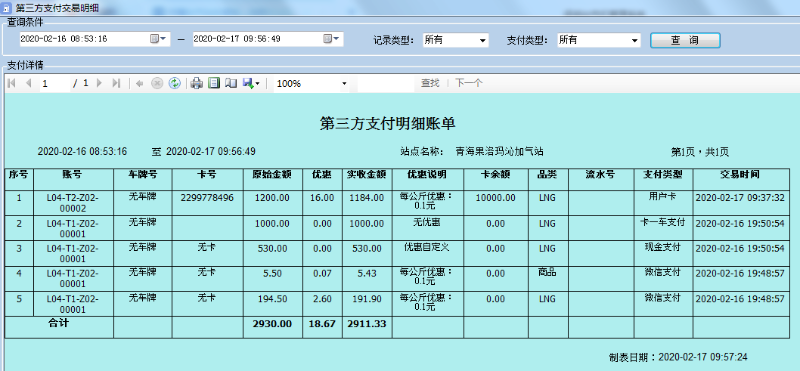Click total received 2911.33
The height and width of the screenshot is (371, 800).
tap(367, 324)
